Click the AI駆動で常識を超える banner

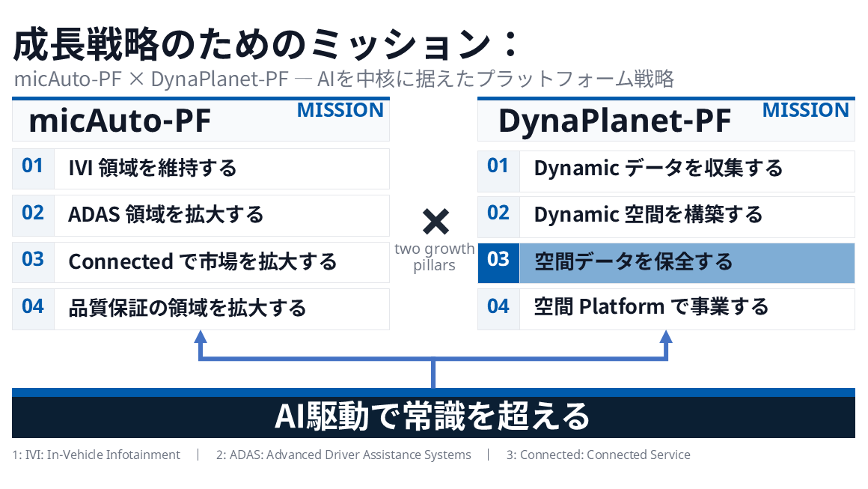(433, 416)
